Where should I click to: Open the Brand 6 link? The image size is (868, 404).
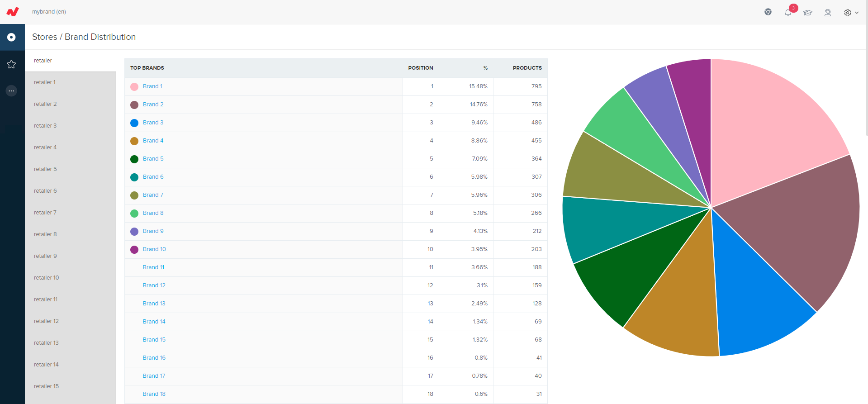click(153, 177)
